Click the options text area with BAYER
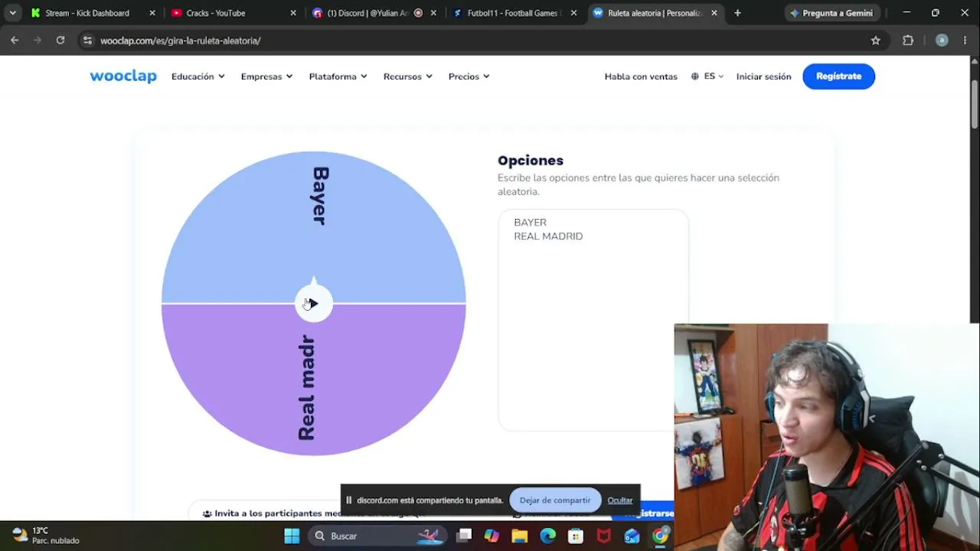Viewport: 980px width, 551px height. click(x=593, y=320)
